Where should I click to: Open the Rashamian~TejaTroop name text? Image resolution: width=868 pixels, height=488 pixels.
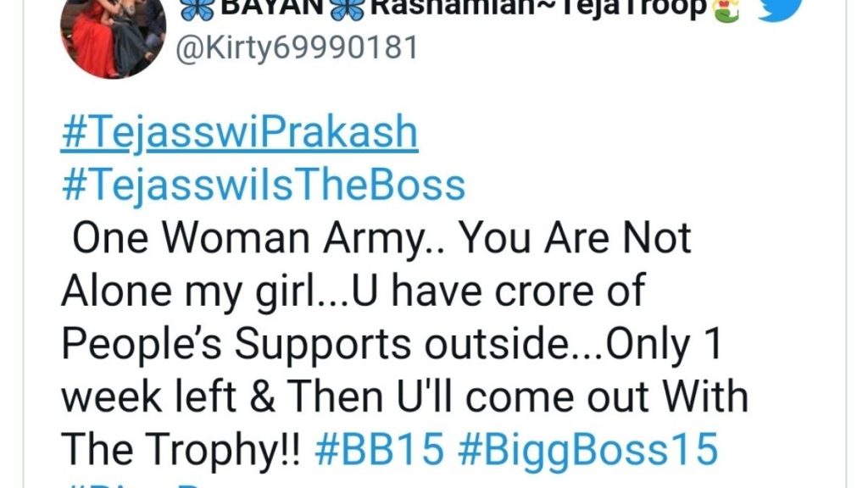tap(538, 8)
